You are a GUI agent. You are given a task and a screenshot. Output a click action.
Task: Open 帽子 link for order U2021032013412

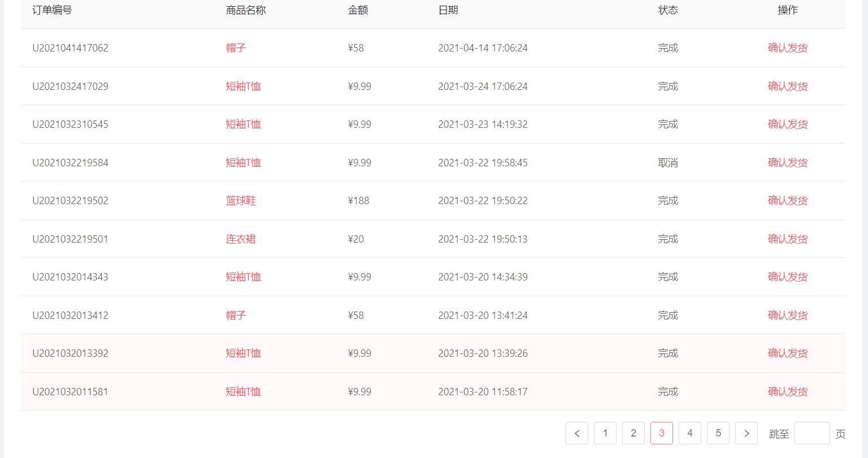tap(236, 316)
